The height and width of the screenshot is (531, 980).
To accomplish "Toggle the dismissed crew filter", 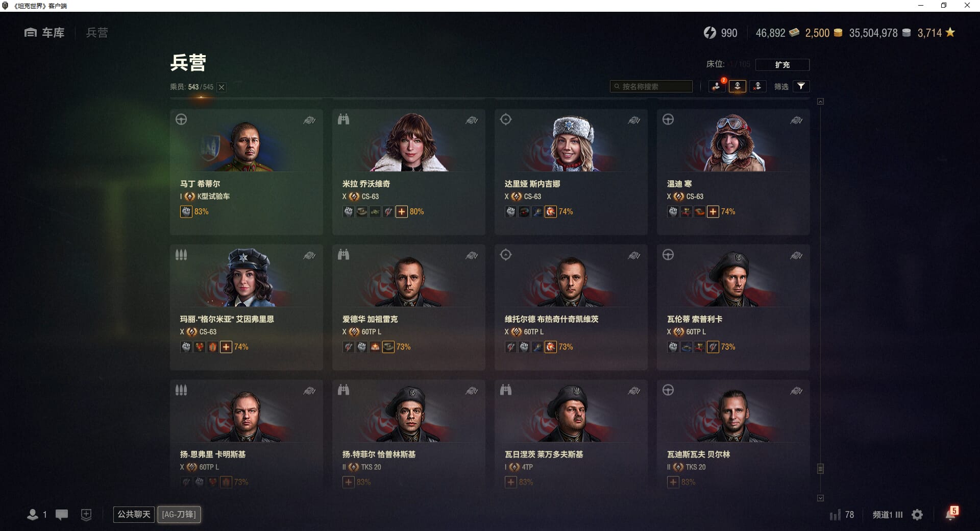I will [x=757, y=86].
